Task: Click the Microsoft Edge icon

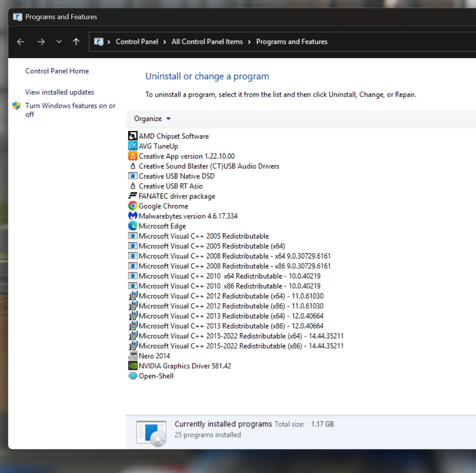Action: pos(133,226)
